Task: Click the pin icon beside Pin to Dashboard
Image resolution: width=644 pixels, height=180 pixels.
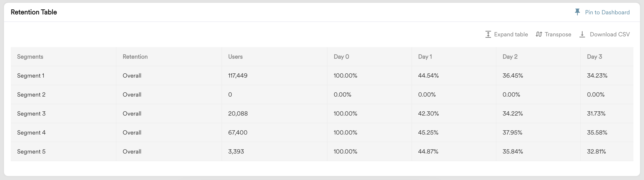Action: (x=577, y=12)
